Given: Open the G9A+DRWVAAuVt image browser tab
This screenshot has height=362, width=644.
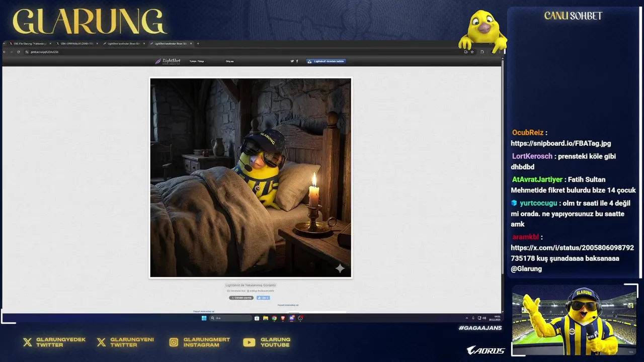Looking at the screenshot, I should [76, 44].
